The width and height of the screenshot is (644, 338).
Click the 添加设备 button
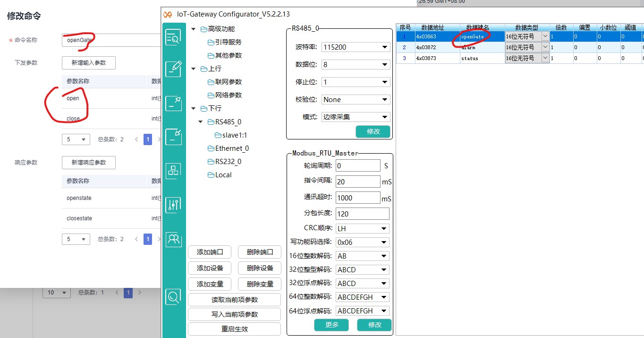(210, 268)
